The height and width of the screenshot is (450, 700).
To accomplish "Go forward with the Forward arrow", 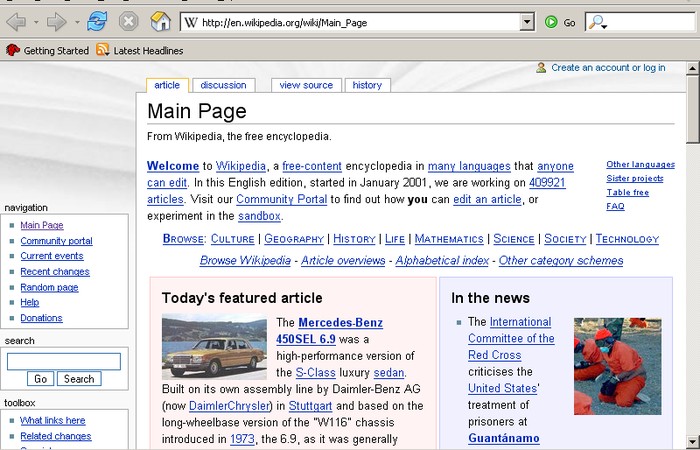I will coord(56,22).
